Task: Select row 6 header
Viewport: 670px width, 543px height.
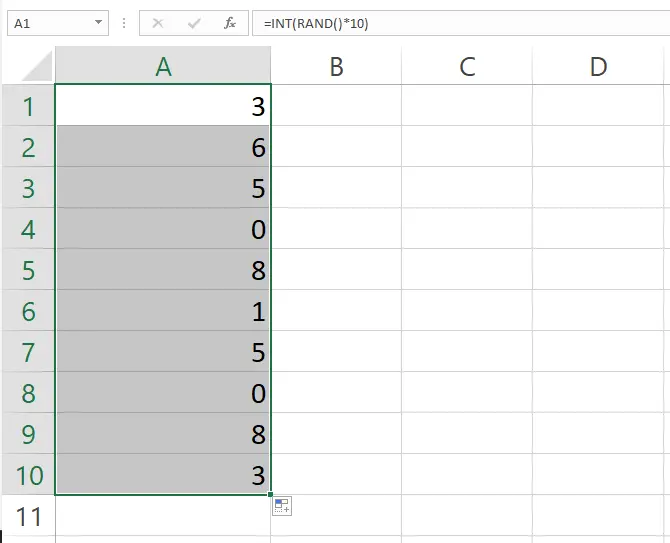Action: click(x=28, y=311)
